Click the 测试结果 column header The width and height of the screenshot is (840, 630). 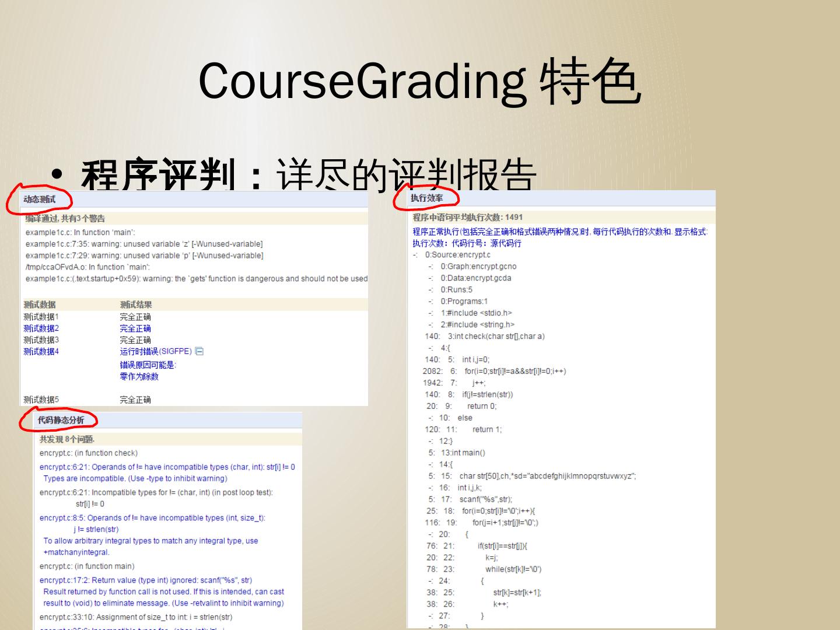(x=136, y=304)
